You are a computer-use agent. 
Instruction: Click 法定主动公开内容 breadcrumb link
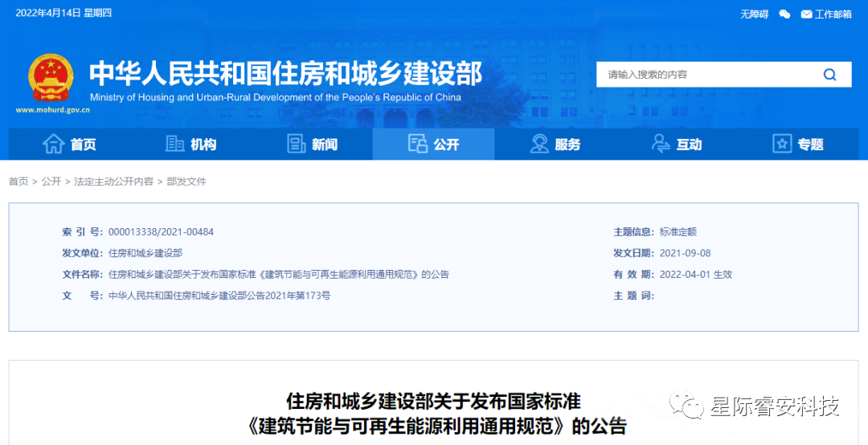coord(113,182)
